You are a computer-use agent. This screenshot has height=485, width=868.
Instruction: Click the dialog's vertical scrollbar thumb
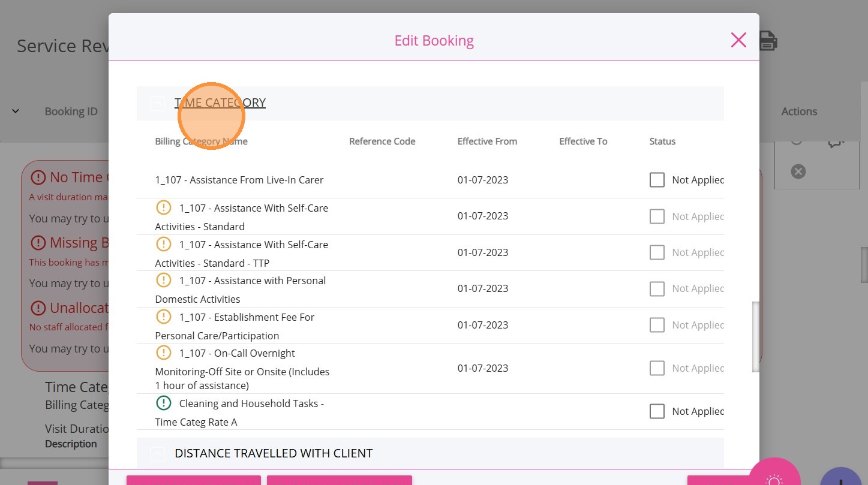click(756, 336)
